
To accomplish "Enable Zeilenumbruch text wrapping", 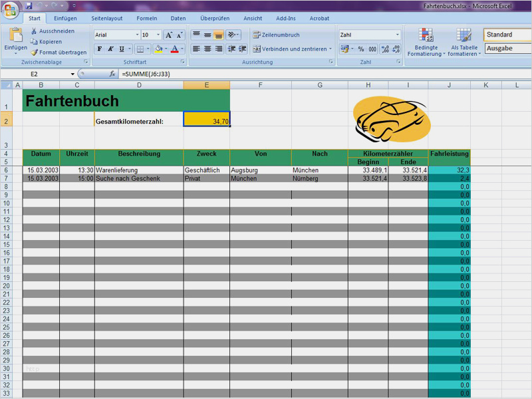I will [276, 35].
